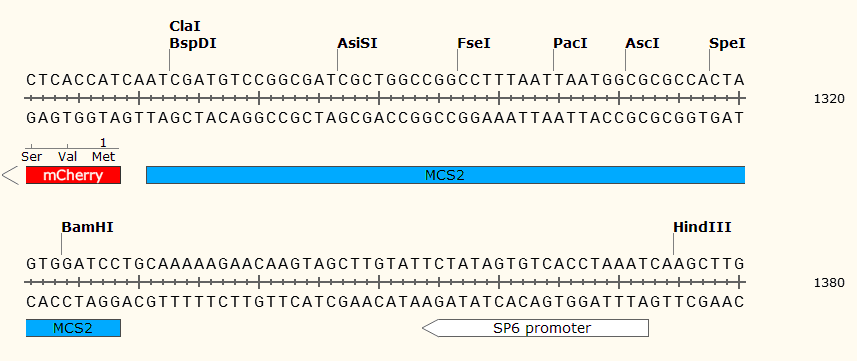Click the long blue MCS2 feature bar
The width and height of the screenshot is (857, 361).
[x=445, y=176]
